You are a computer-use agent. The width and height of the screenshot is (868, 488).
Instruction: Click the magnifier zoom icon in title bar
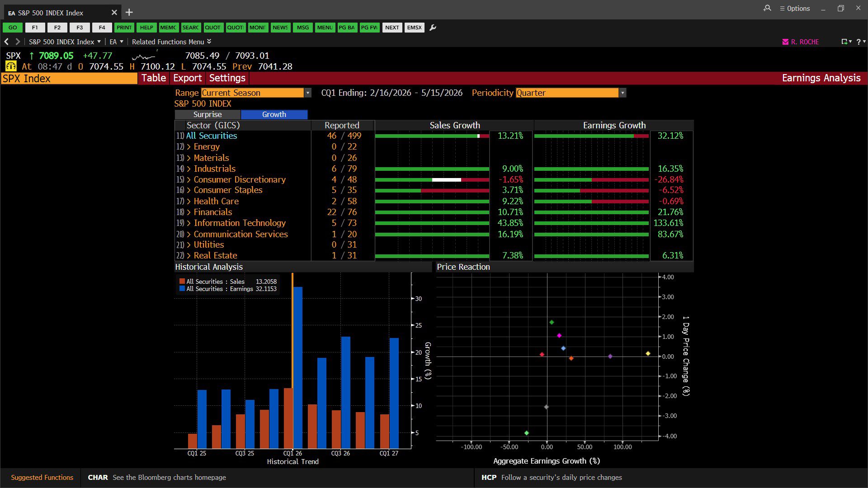(767, 8)
